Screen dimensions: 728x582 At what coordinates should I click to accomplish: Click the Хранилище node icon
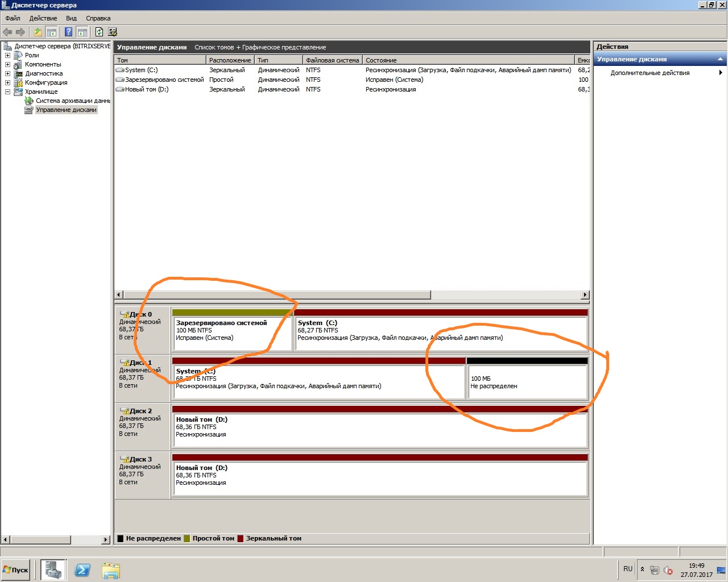click(18, 92)
